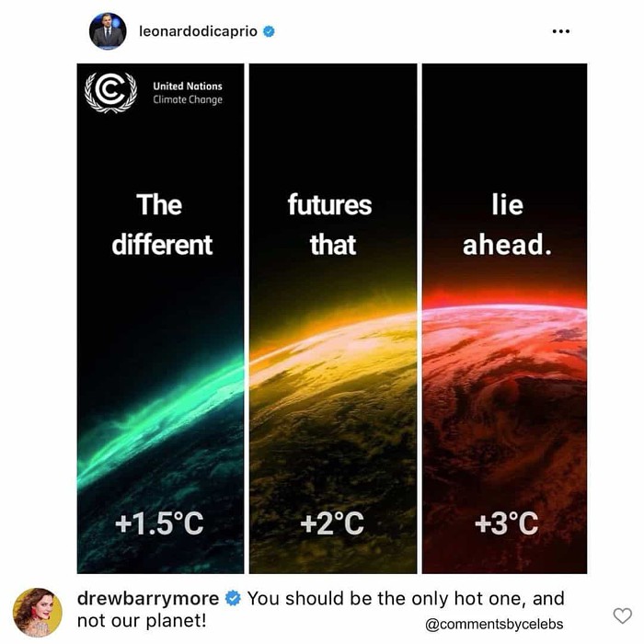The height and width of the screenshot is (644, 644).
Task: Click the 'lie ahead.' headline text
Action: [x=508, y=224]
